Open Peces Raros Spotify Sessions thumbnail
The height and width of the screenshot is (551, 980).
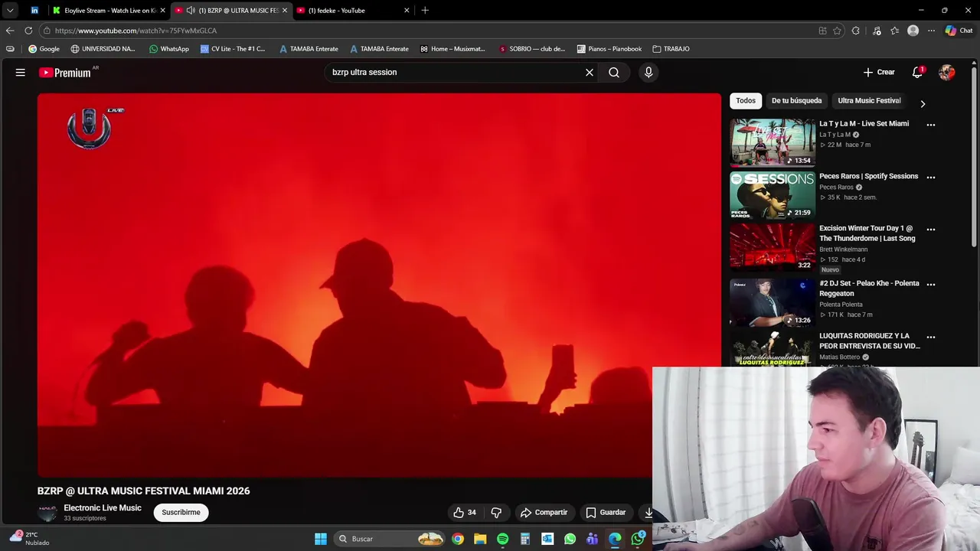(x=773, y=195)
